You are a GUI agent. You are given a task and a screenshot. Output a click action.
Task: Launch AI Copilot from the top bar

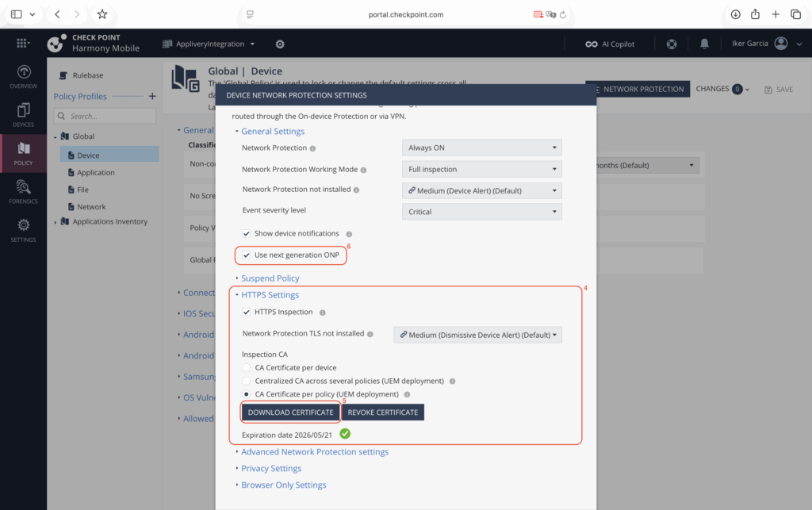pyautogui.click(x=610, y=44)
